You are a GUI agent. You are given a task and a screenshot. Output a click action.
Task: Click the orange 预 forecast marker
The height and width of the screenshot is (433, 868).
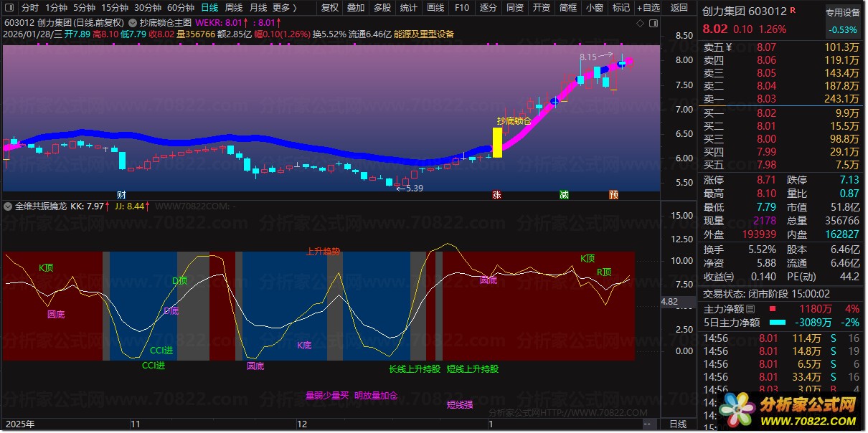(613, 195)
